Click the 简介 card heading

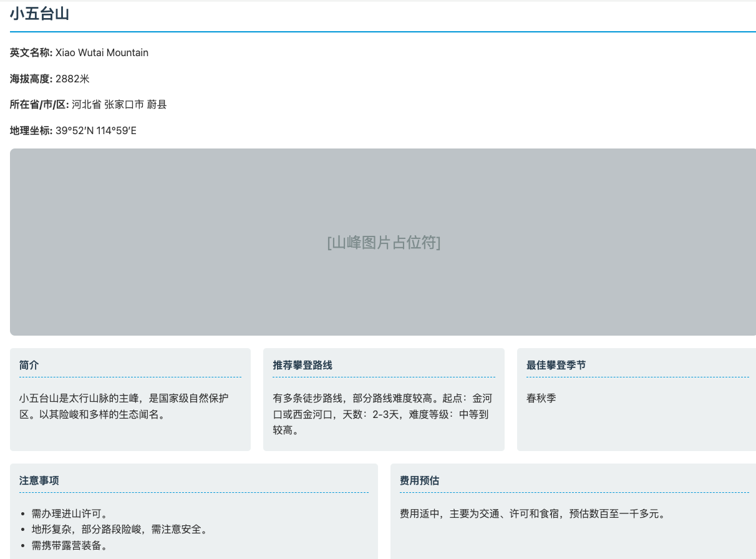(29, 365)
